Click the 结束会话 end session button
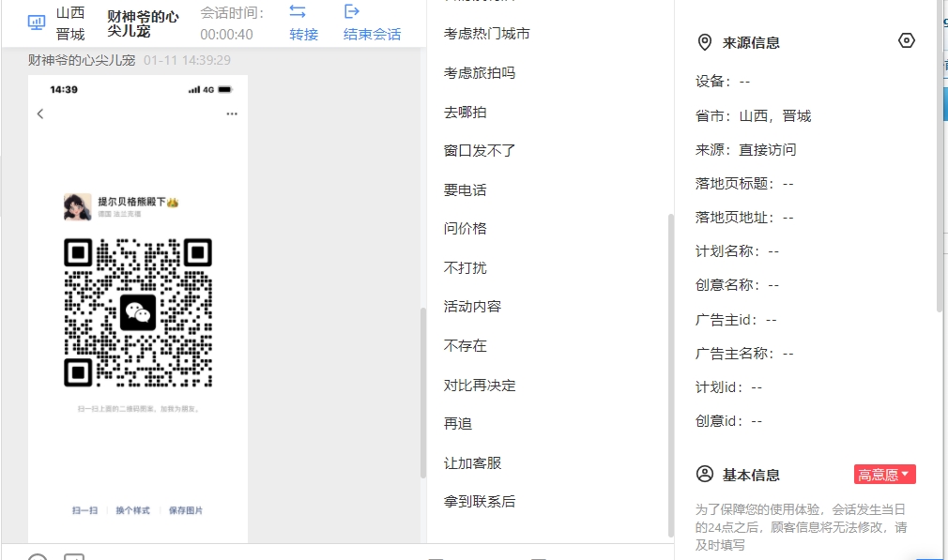 372,35
